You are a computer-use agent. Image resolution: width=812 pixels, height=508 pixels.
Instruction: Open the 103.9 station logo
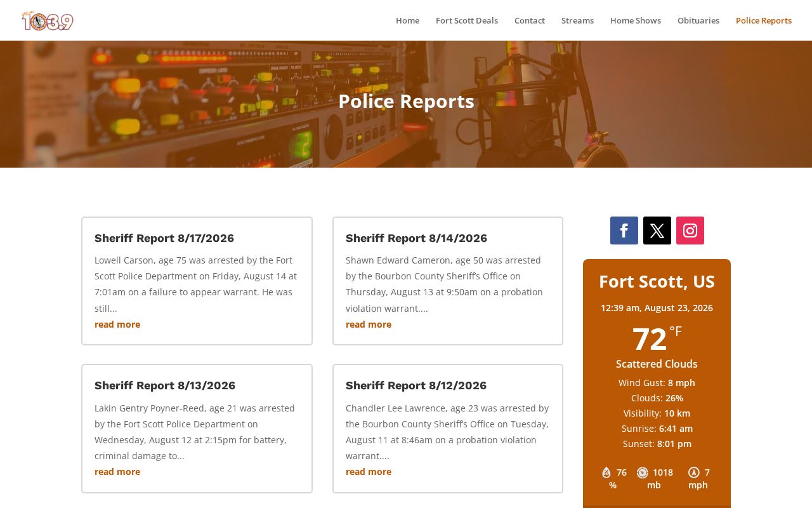(48, 20)
